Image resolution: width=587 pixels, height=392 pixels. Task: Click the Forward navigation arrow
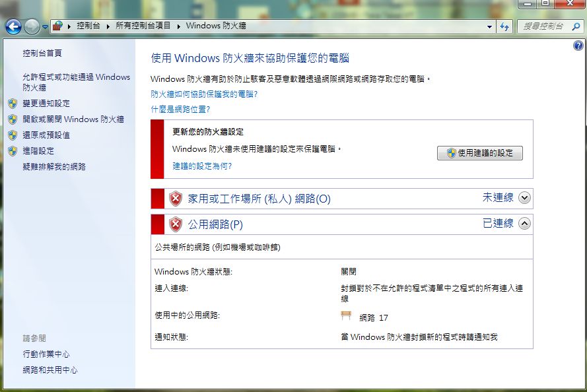(32, 26)
